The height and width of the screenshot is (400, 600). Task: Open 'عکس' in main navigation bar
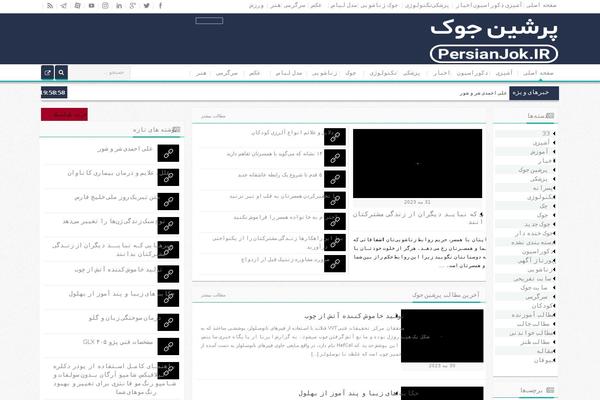pyautogui.click(x=254, y=73)
